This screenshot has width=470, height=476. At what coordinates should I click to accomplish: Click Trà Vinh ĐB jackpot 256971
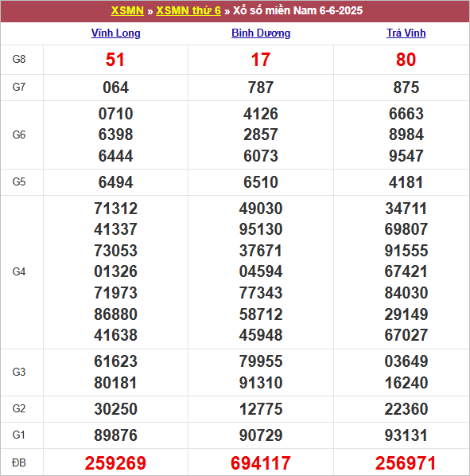(406, 463)
